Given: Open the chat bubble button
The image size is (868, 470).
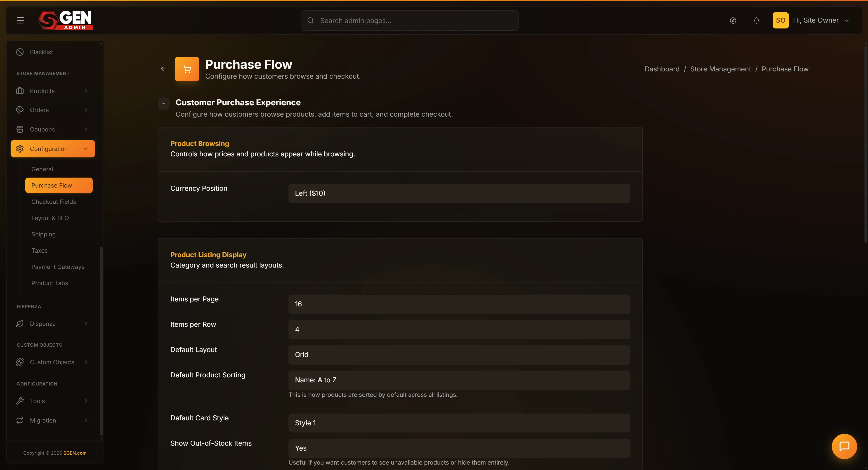Looking at the screenshot, I should (x=844, y=446).
